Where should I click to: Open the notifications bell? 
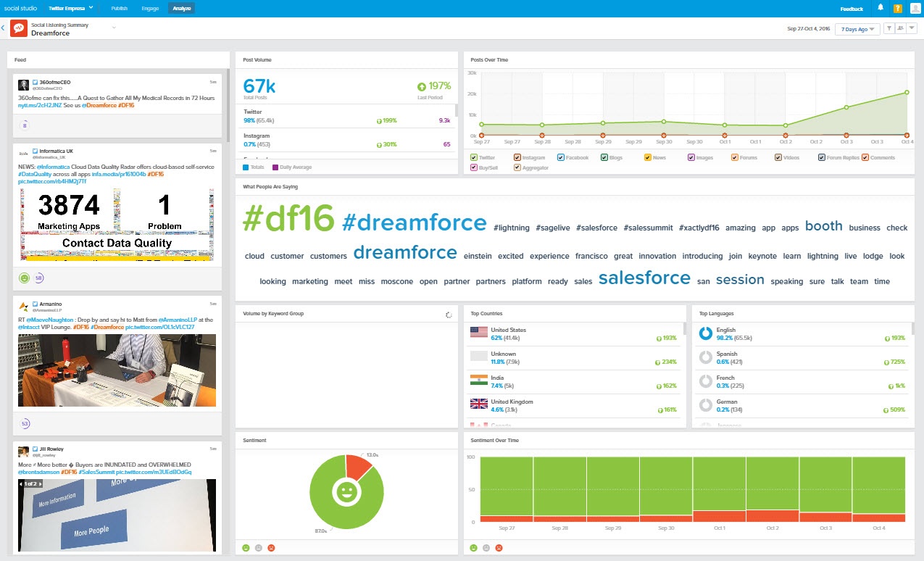881,8
